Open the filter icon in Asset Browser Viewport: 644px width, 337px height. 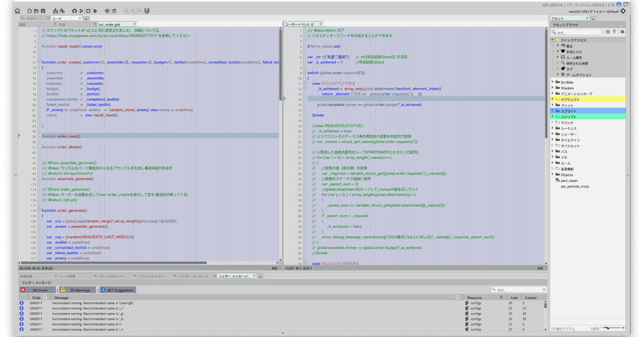(x=614, y=32)
